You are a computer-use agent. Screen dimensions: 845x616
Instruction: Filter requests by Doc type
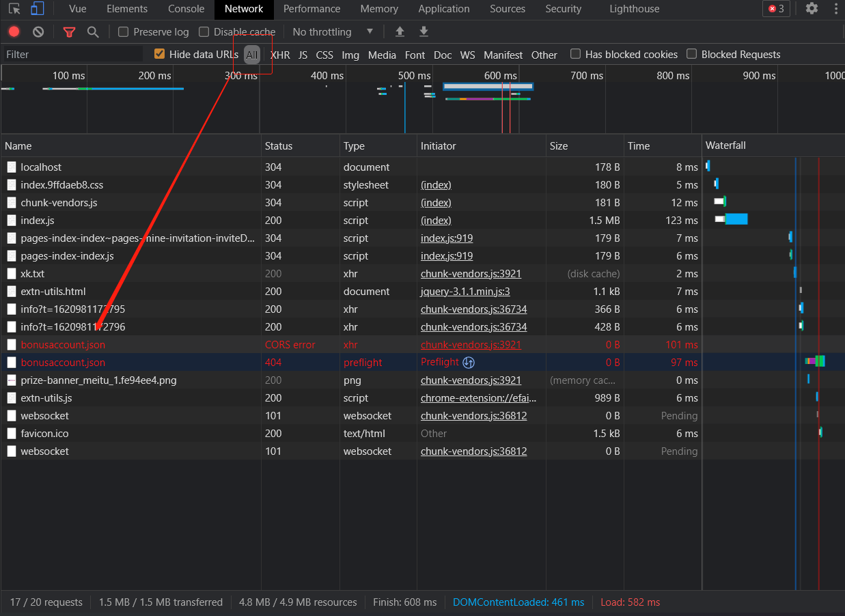pos(443,55)
